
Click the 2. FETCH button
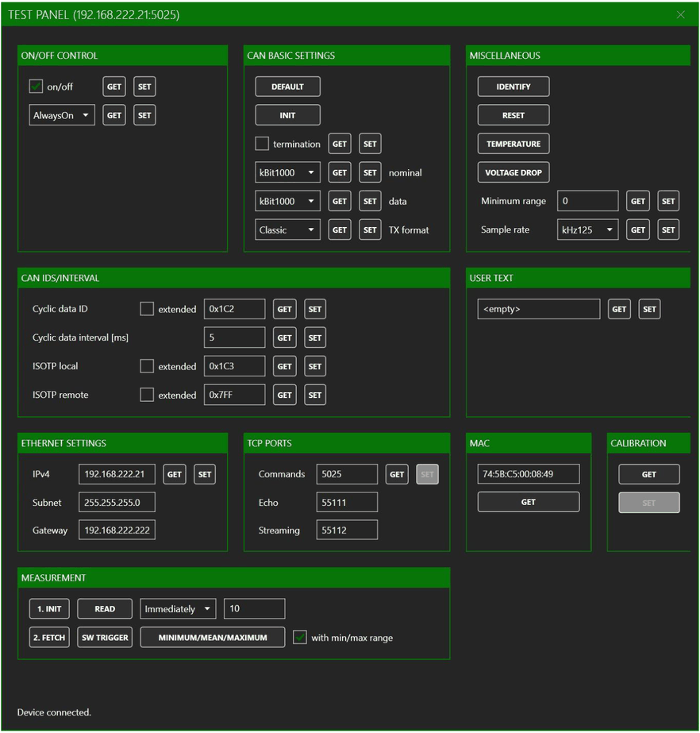(x=49, y=637)
